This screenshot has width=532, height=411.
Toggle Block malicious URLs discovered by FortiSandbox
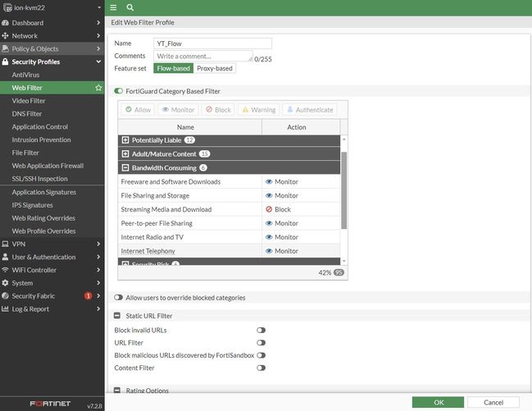click(x=261, y=355)
